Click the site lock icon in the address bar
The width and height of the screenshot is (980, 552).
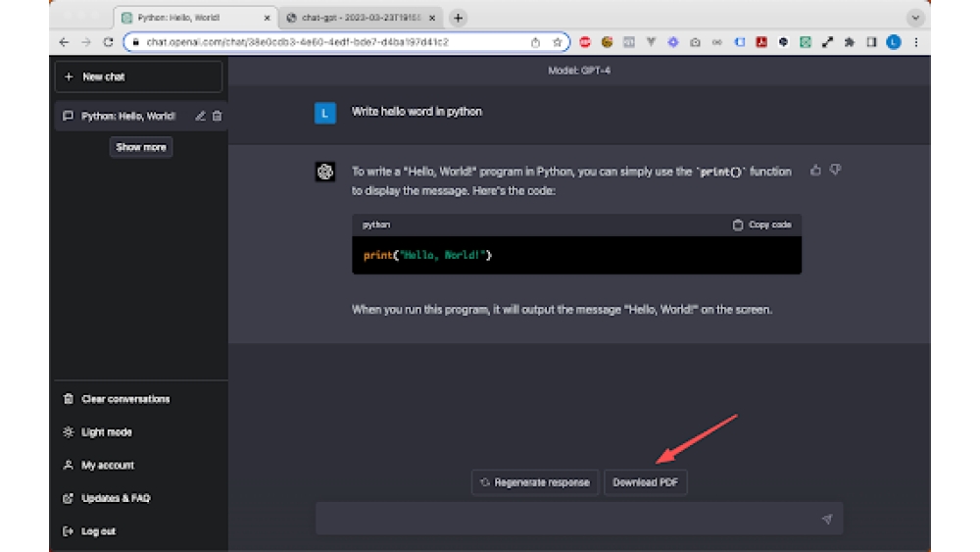[x=135, y=42]
